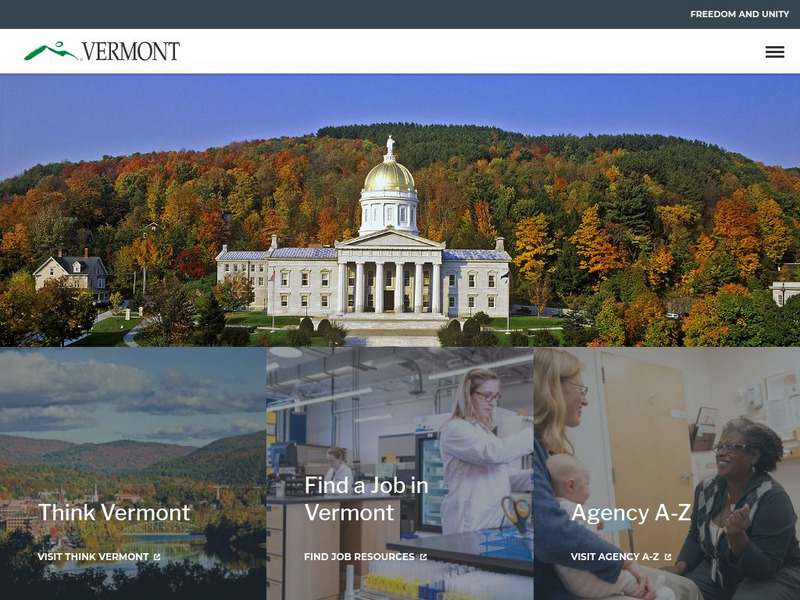The height and width of the screenshot is (600, 800).
Task: Select the Think Vermont heading
Action: point(114,512)
